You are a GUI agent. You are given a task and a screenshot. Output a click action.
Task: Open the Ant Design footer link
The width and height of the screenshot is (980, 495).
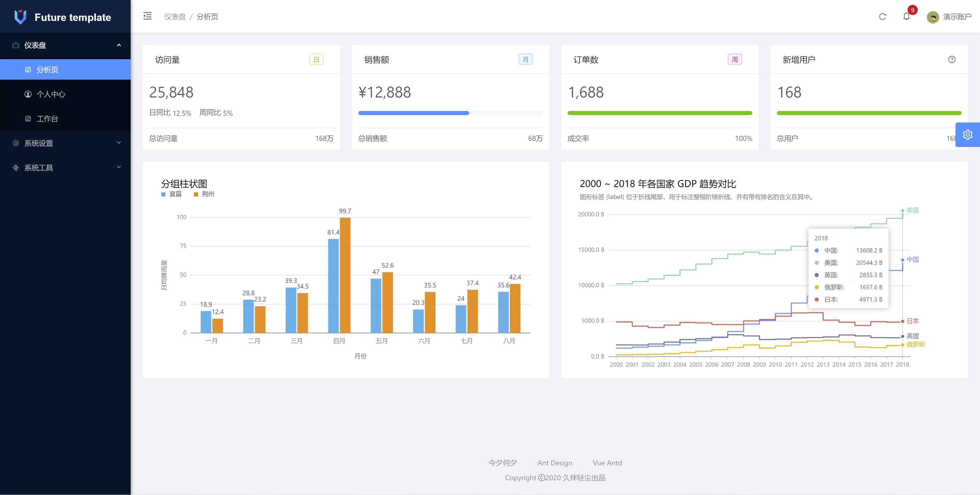click(554, 463)
